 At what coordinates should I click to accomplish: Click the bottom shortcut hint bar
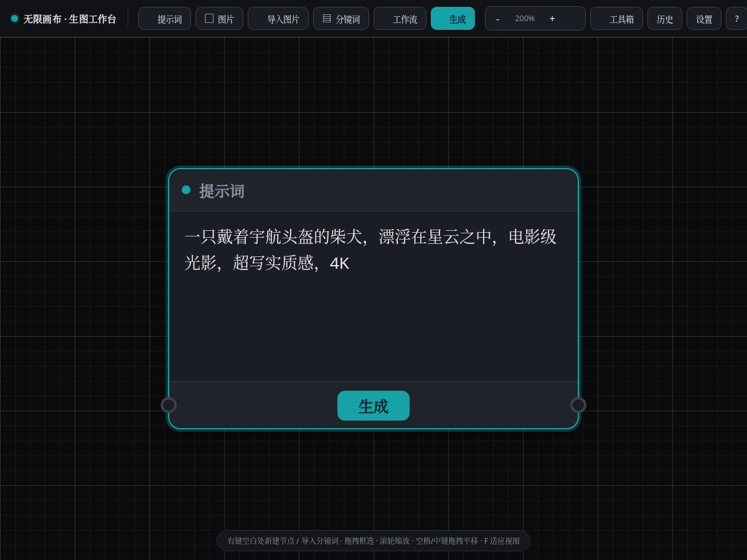(374, 541)
